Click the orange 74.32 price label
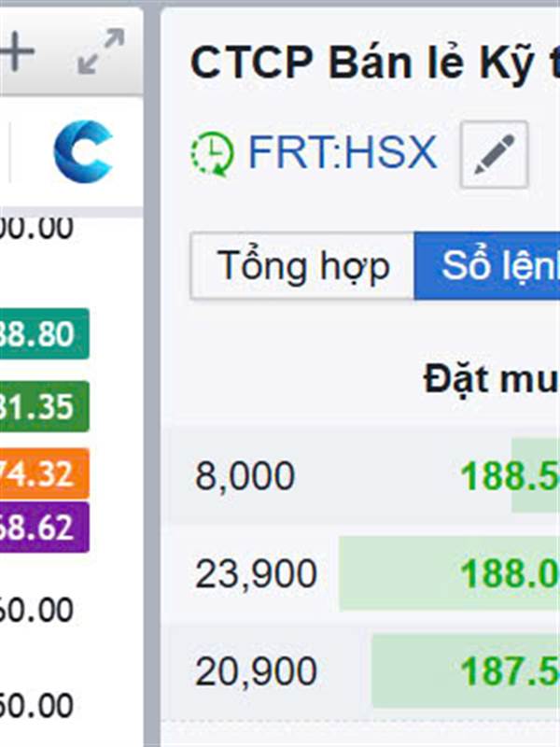Screen dimensions: 560x747 coord(44,473)
